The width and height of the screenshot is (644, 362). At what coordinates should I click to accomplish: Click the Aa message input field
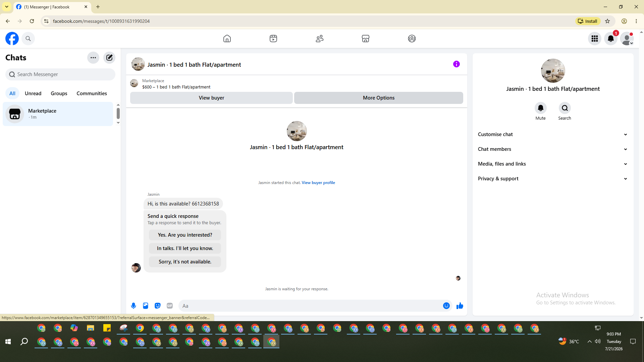click(x=310, y=306)
